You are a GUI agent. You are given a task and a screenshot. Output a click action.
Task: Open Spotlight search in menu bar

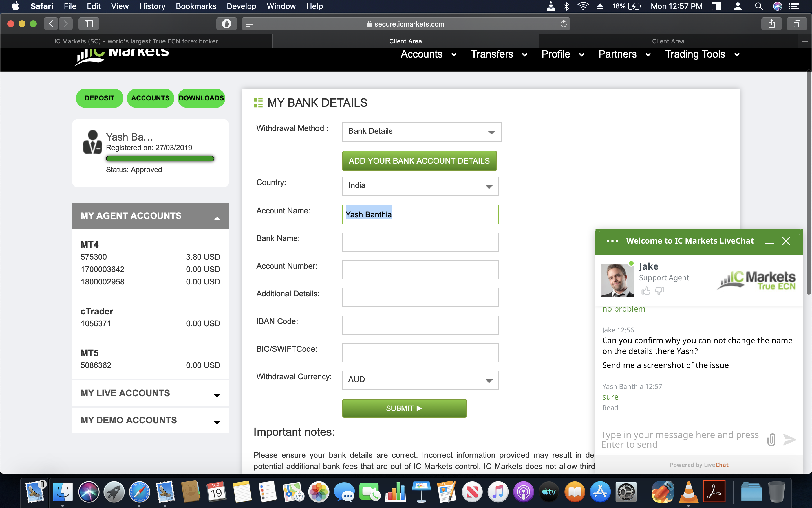759,6
